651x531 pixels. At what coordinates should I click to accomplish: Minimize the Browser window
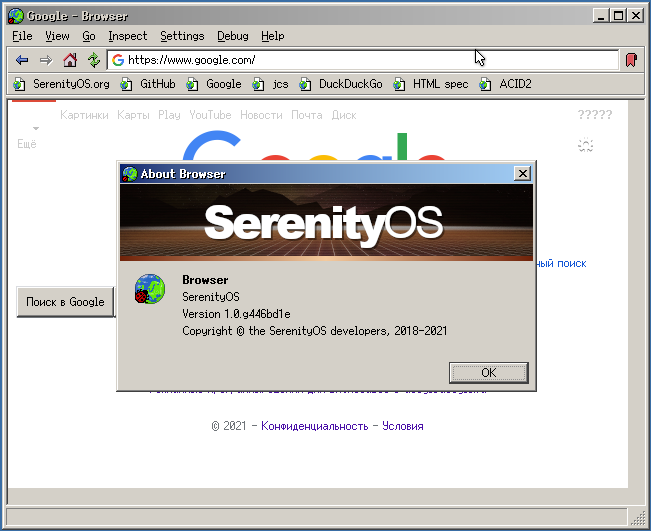point(601,16)
